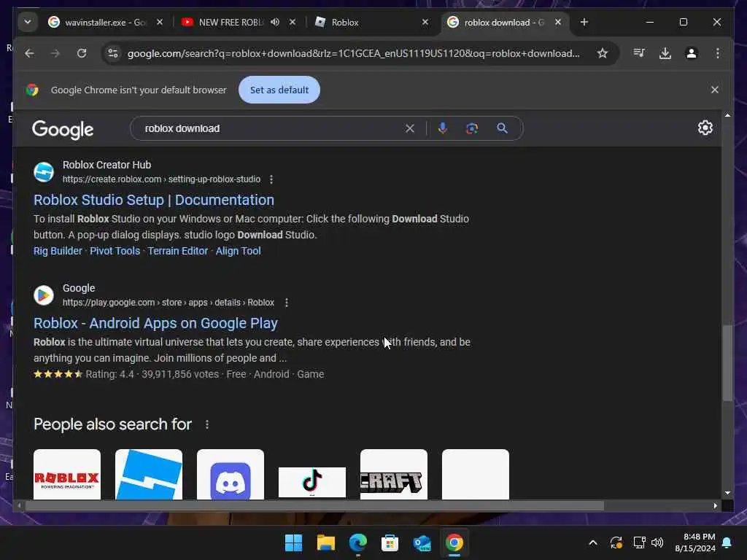Click the Chrome taskbar icon

tap(454, 542)
